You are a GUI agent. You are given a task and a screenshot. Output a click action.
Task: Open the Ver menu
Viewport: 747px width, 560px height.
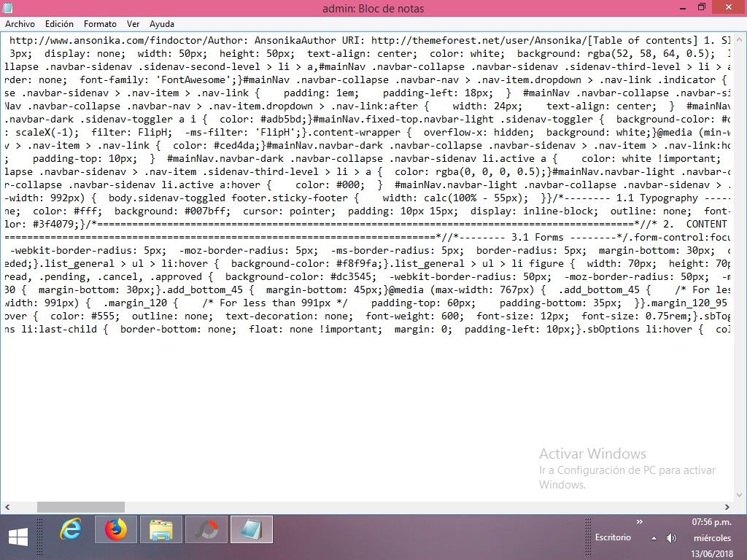tap(133, 24)
